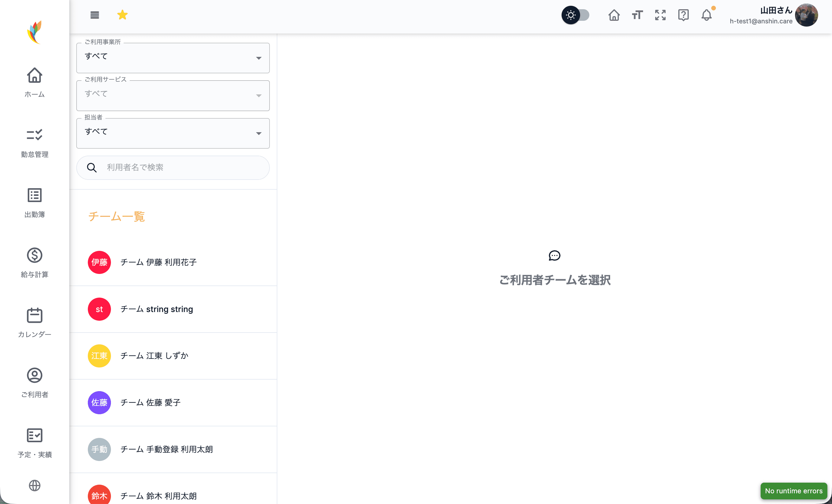
Task: Click the search magnifier icon
Action: (92, 168)
